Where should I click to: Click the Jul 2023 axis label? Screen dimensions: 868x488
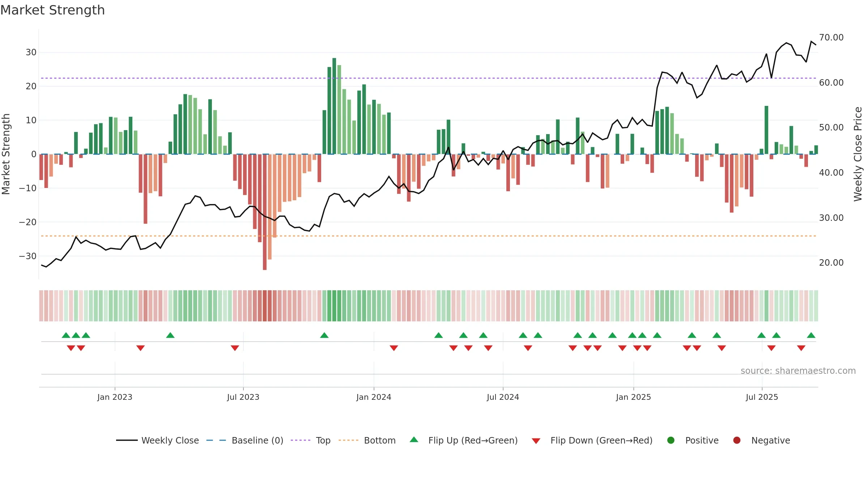pos(243,397)
